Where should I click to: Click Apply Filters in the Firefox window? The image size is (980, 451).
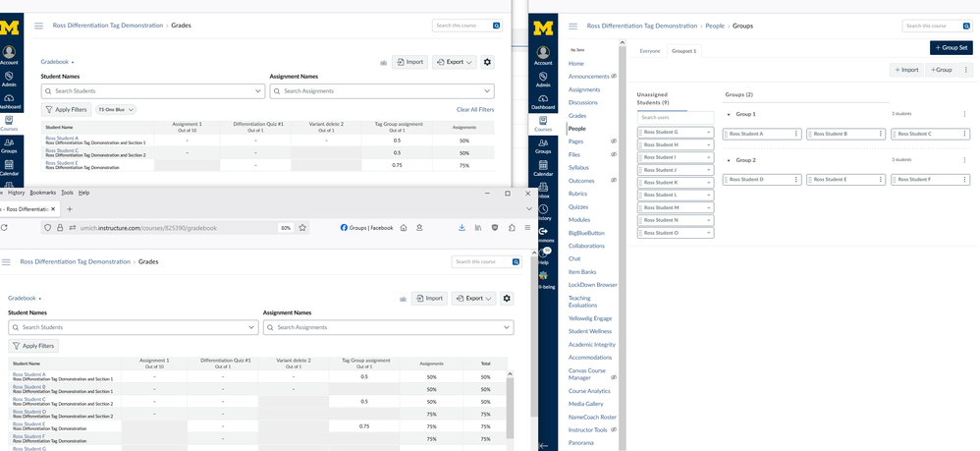click(x=33, y=346)
